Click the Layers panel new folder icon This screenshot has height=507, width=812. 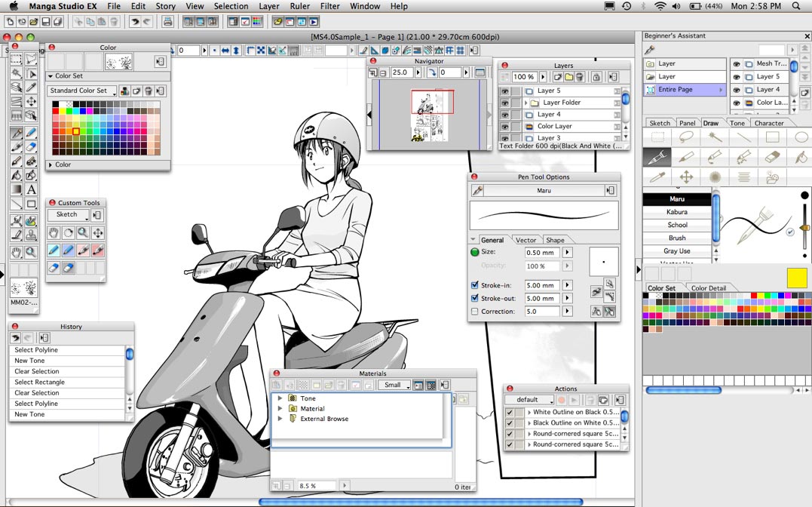pos(568,77)
